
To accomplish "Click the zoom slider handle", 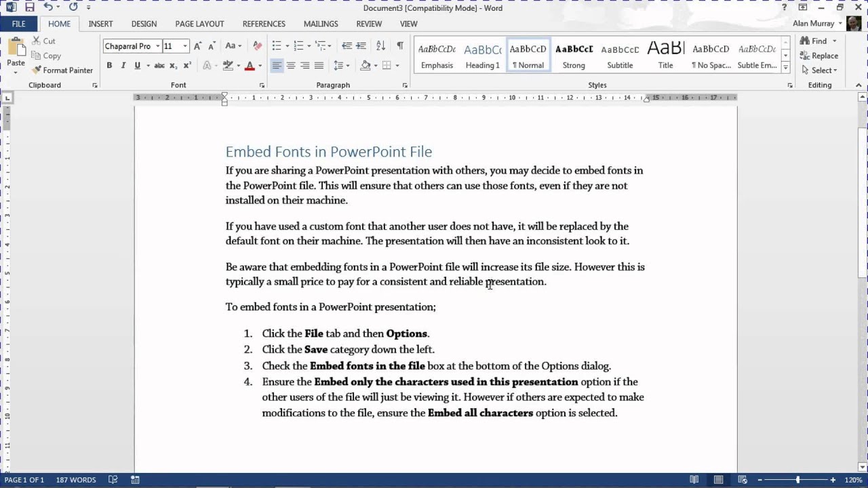I will (797, 480).
